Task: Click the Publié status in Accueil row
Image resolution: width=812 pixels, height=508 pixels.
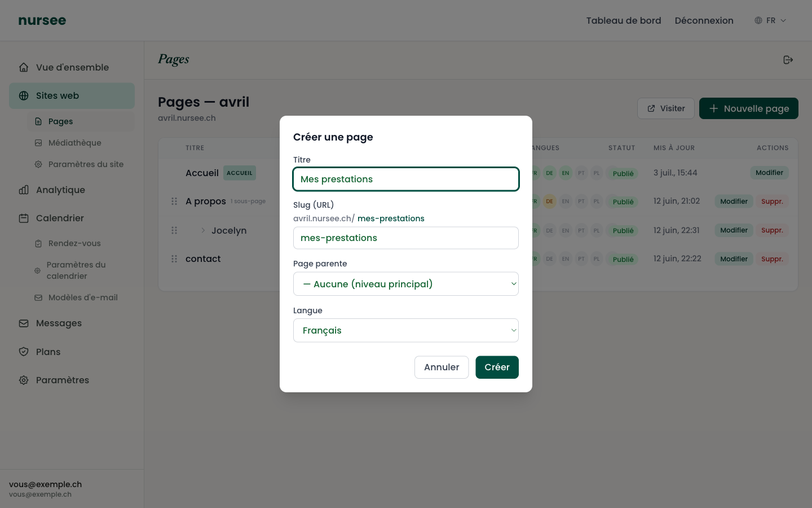Action: [623, 173]
